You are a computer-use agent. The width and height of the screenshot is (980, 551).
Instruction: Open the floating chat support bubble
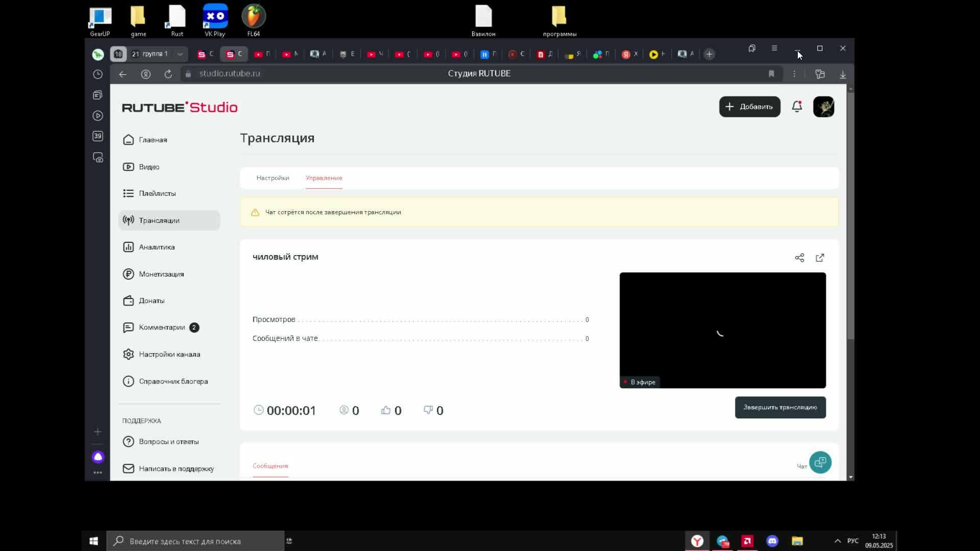pyautogui.click(x=820, y=462)
